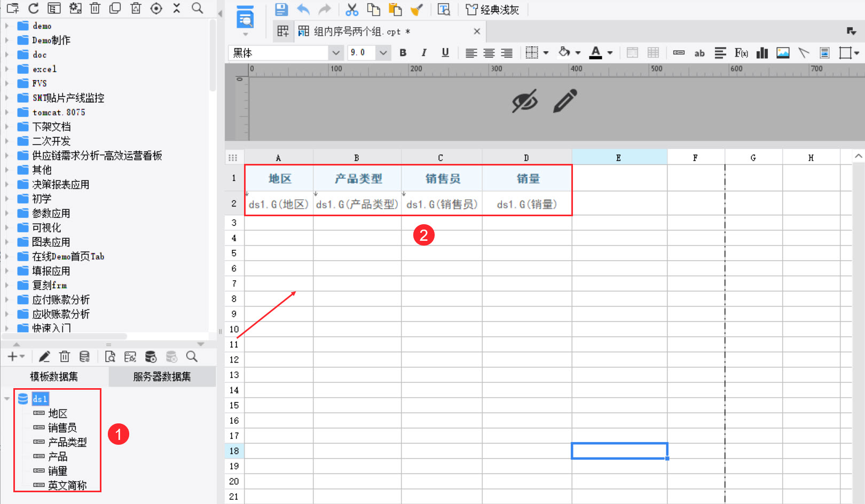Expand the FVS folder
865x504 pixels.
6,83
